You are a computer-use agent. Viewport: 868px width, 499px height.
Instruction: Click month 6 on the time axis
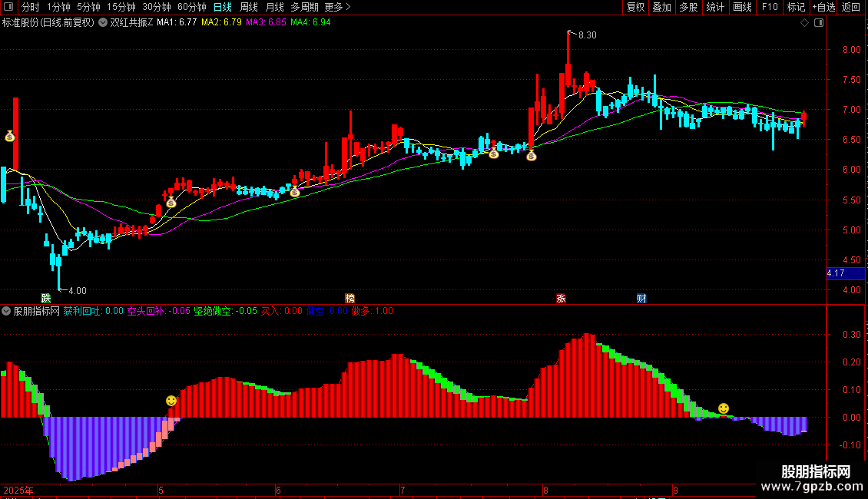[278, 490]
